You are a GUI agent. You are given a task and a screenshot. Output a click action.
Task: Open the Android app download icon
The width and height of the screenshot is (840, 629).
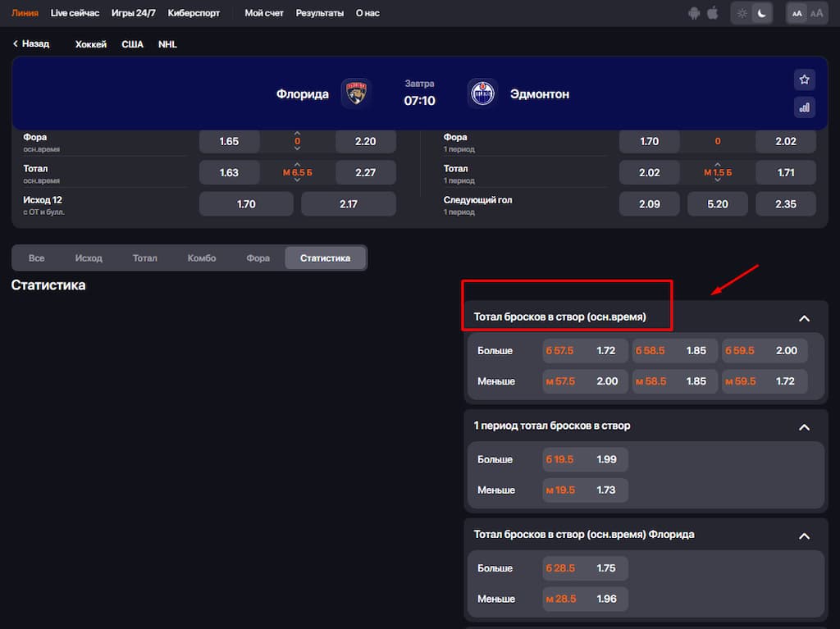point(694,13)
